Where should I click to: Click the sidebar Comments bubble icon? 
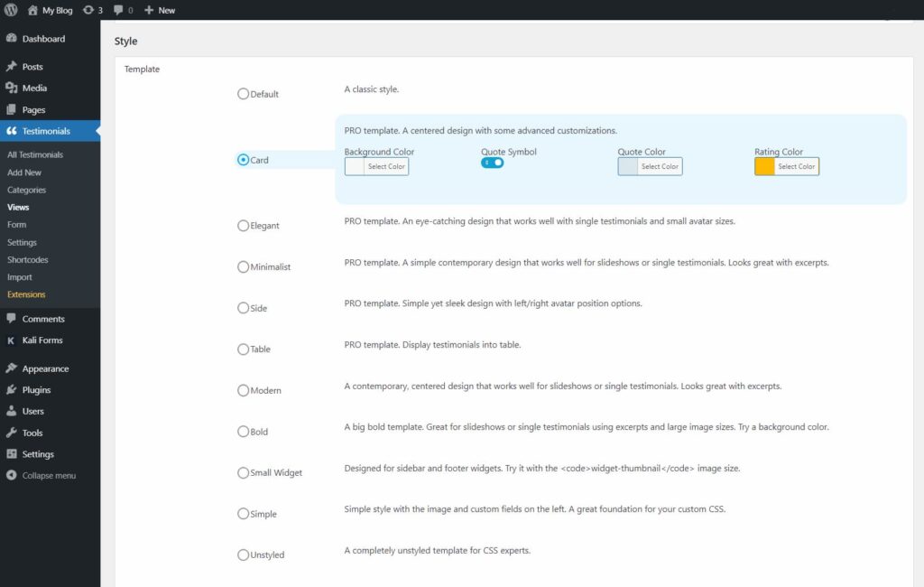(x=11, y=319)
